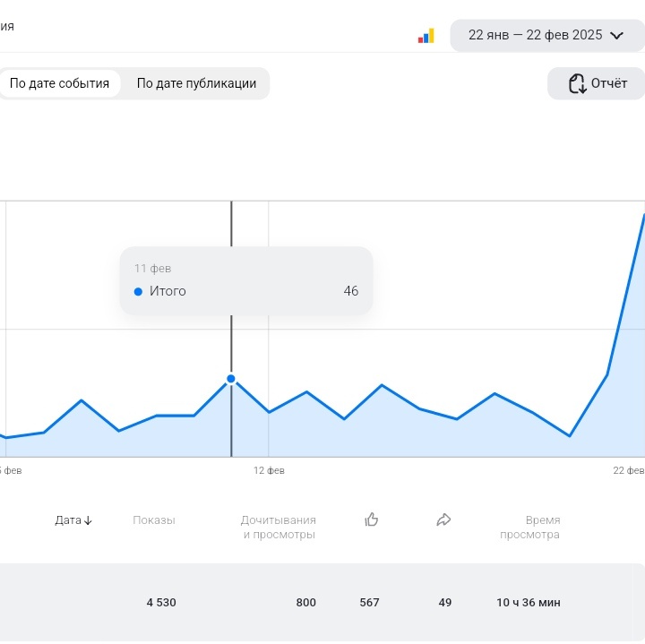This screenshot has width=645, height=644.
Task: Sort table by Дата column
Action: coord(73,520)
